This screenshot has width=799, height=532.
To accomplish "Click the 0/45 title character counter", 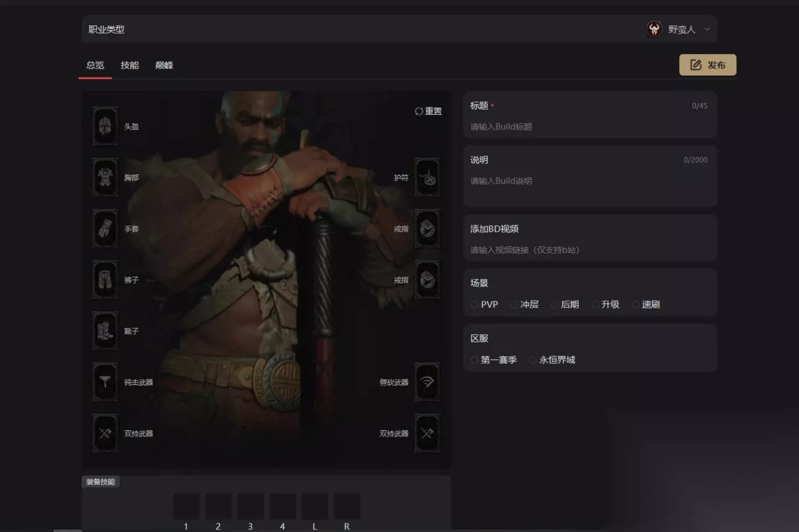I will point(700,106).
